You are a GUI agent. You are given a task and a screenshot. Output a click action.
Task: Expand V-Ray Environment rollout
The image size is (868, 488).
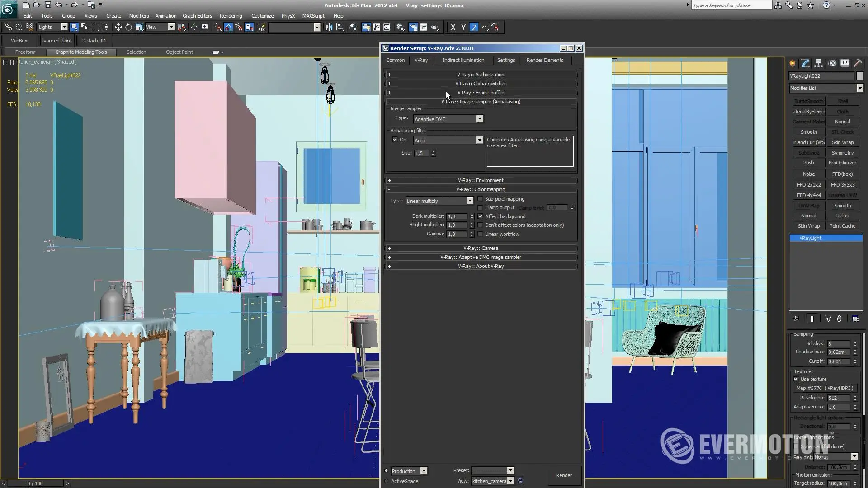(x=481, y=180)
